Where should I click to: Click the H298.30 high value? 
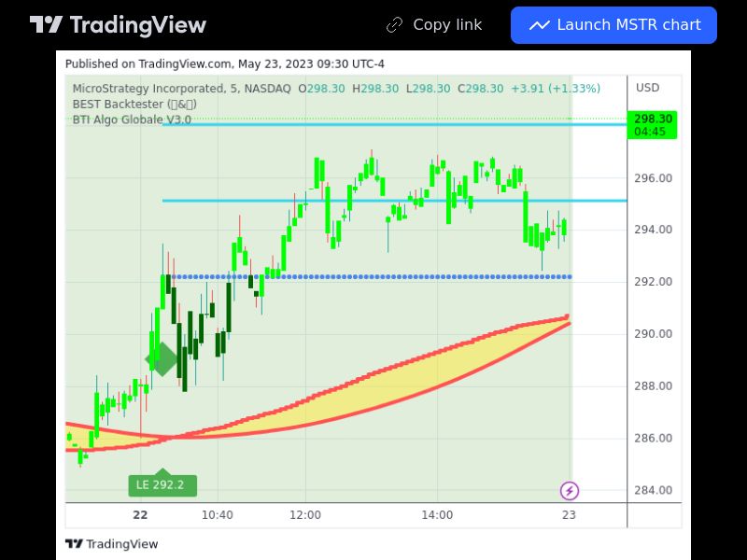pos(375,89)
